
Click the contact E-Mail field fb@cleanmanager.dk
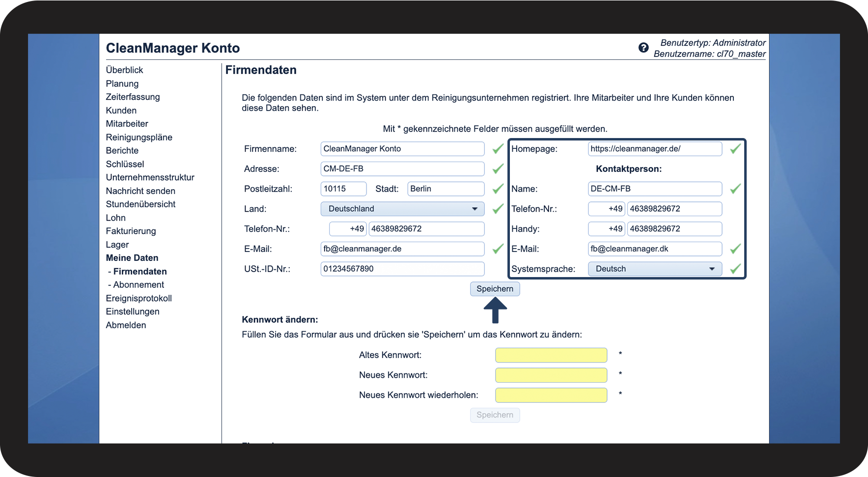coord(655,249)
